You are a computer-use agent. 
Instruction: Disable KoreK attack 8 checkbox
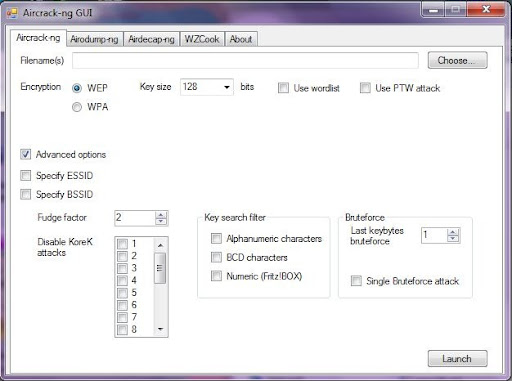[x=122, y=330]
